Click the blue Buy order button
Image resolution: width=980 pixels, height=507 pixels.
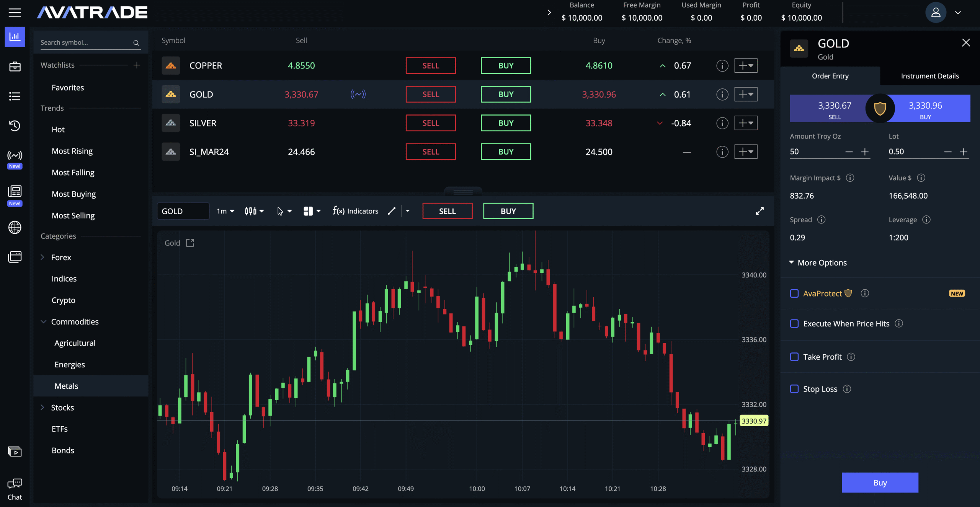[x=880, y=483]
